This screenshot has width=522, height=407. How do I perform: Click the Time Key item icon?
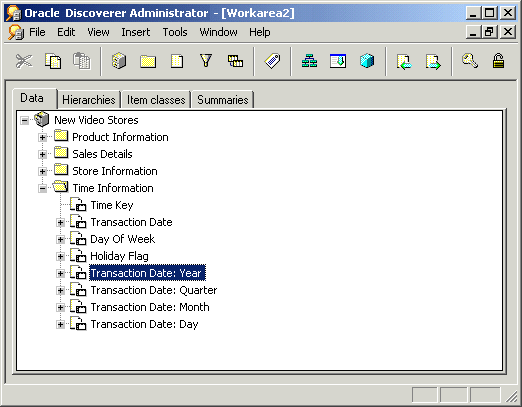click(78, 204)
